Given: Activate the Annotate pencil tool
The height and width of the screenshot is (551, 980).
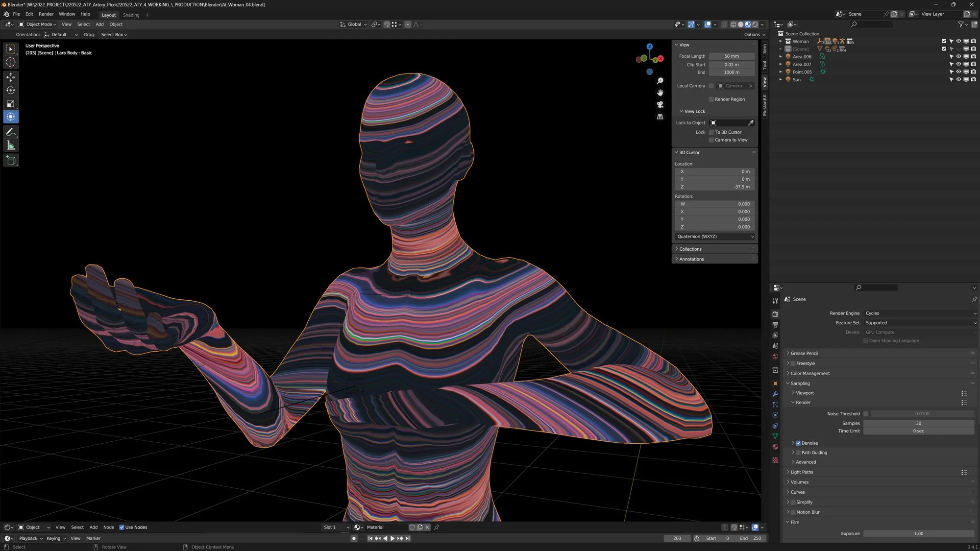Looking at the screenshot, I should point(11,132).
